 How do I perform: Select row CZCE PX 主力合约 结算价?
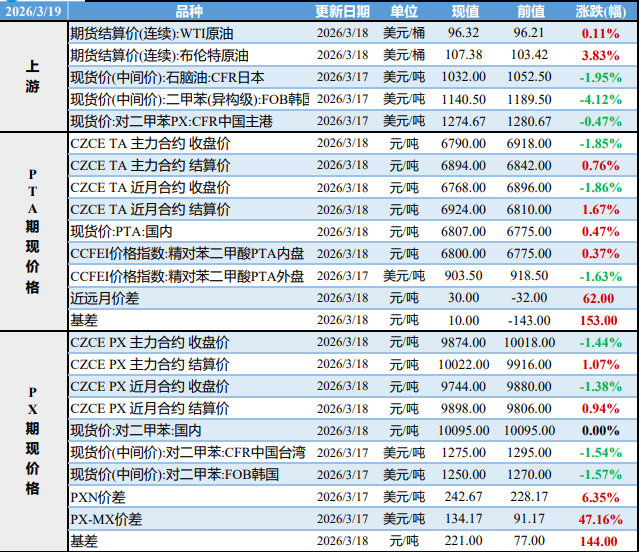(x=353, y=364)
